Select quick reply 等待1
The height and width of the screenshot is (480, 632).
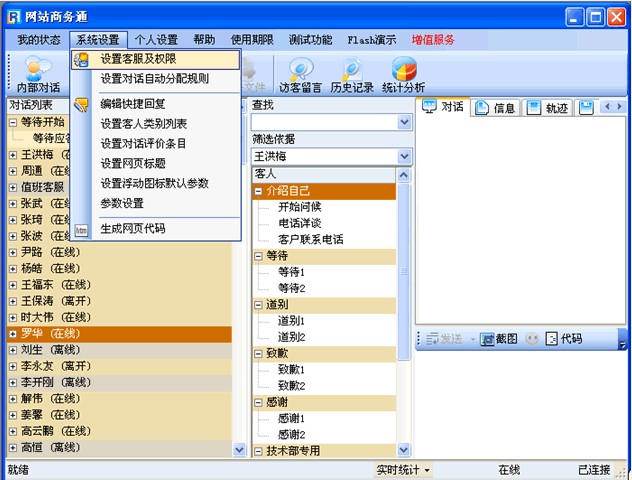(291, 272)
